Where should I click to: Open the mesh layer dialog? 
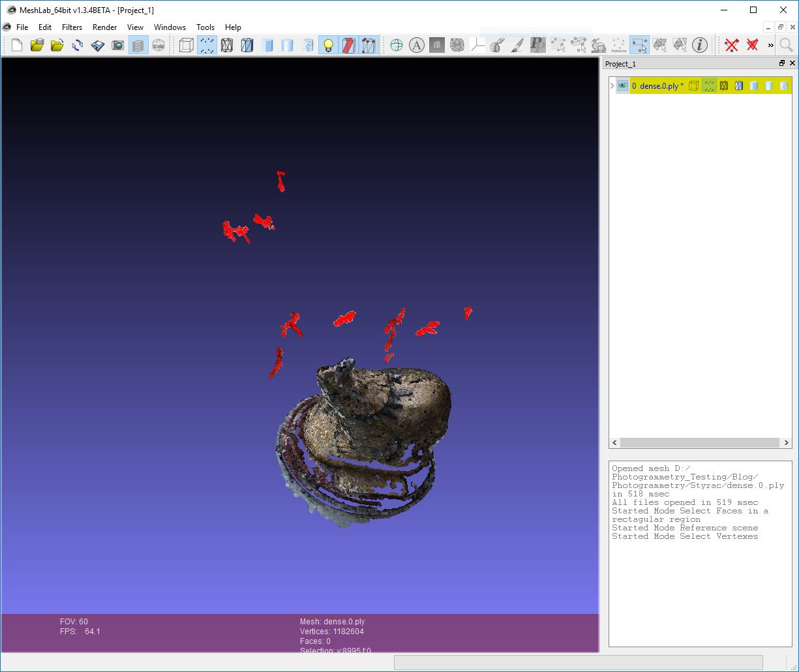coord(138,44)
